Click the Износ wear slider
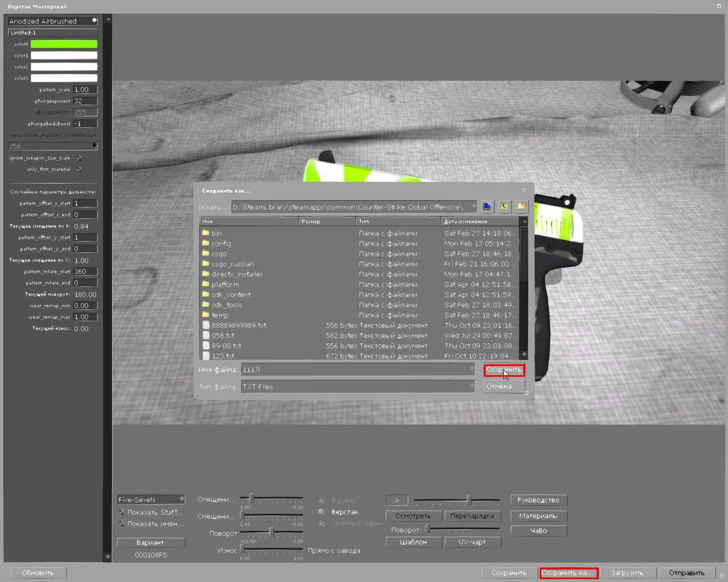This screenshot has height=582, width=728. click(x=272, y=550)
